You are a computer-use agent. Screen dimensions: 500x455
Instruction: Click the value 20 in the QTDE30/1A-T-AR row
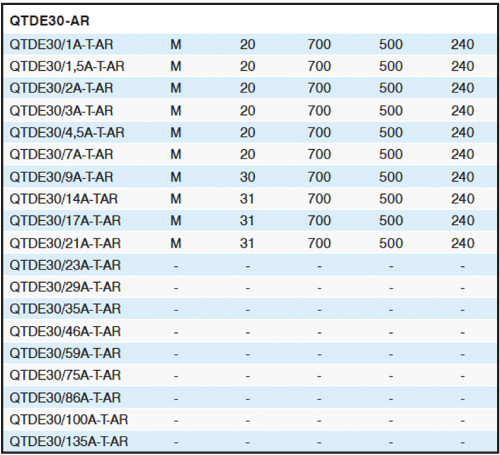click(x=247, y=44)
